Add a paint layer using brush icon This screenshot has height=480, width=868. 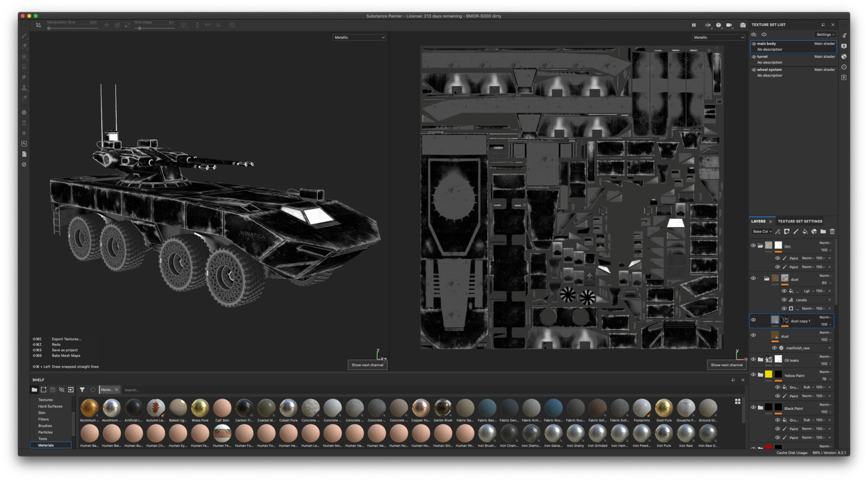(x=796, y=231)
